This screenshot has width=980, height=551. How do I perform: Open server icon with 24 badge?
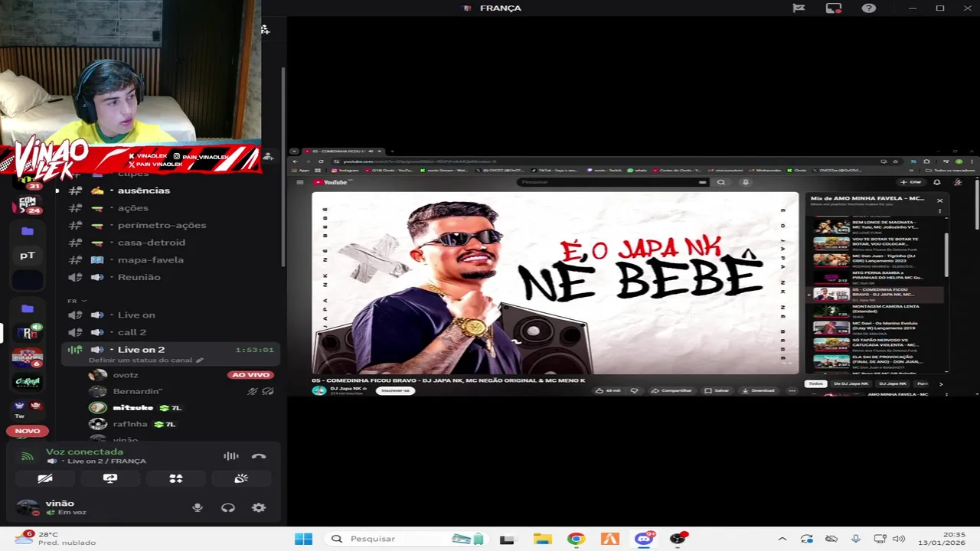click(x=28, y=205)
